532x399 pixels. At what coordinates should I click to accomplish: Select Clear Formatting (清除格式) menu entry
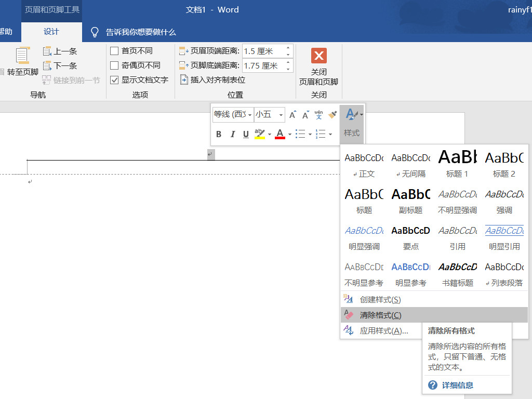[x=434, y=315]
